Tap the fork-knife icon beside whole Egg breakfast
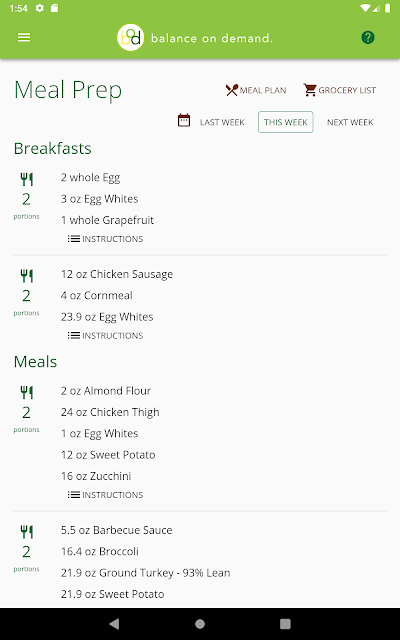400x640 pixels. [x=27, y=179]
